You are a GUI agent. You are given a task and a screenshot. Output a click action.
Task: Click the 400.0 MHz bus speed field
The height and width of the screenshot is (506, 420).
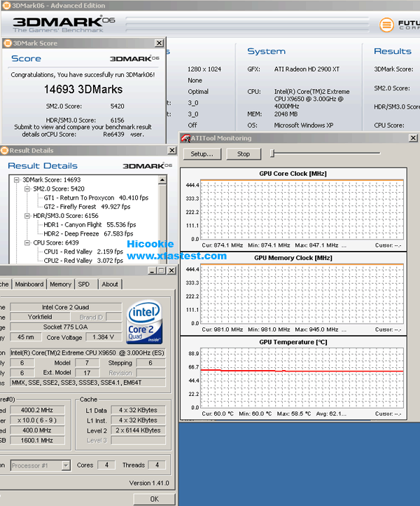(x=37, y=430)
